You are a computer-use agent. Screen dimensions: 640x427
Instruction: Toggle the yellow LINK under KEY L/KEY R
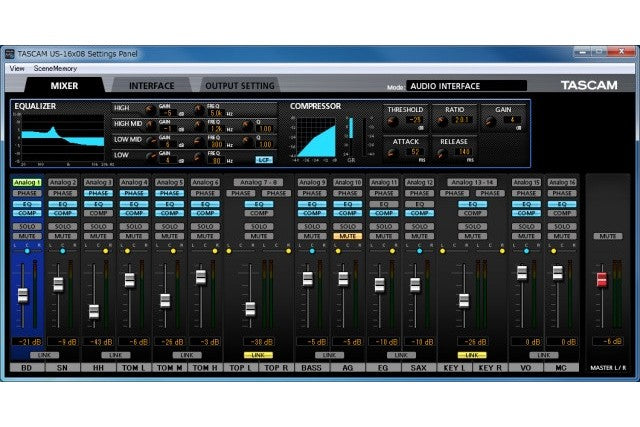tap(472, 355)
